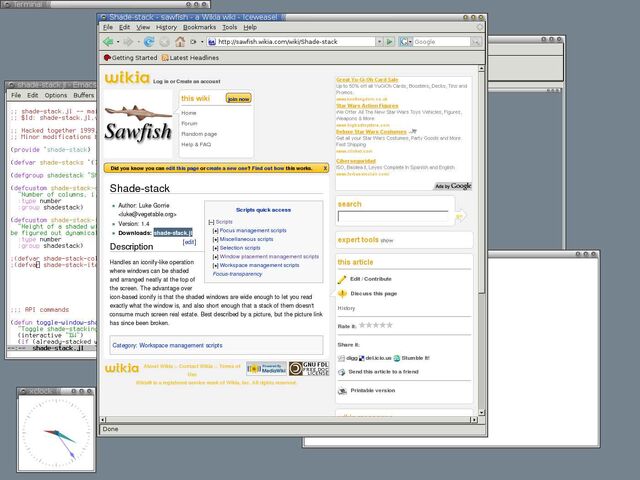This screenshot has width=640, height=480.
Task: Open the Help menu in Iceweasel
Action: (250, 27)
